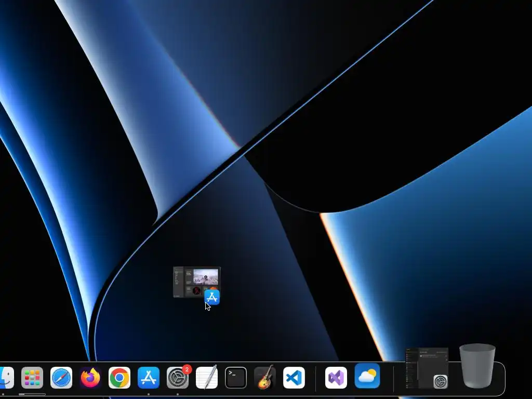
Task: Launch Safari from the Dock
Action: pyautogui.click(x=61, y=378)
